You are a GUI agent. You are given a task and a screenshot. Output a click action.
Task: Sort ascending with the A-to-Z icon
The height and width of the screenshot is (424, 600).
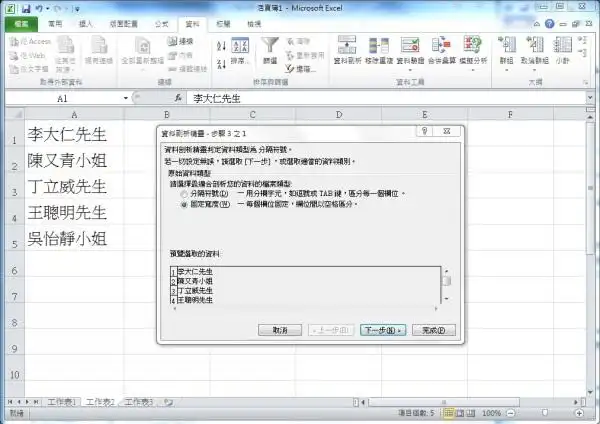tap(222, 47)
